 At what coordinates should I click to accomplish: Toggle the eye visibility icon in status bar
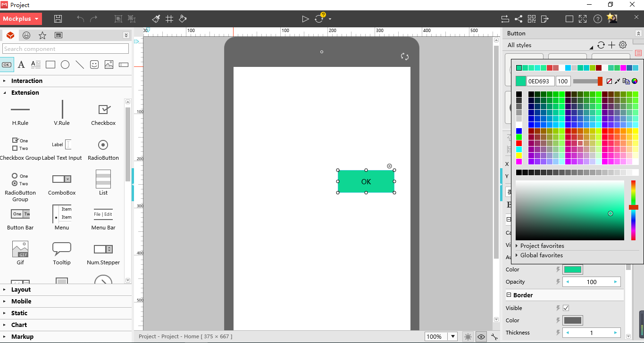(481, 336)
